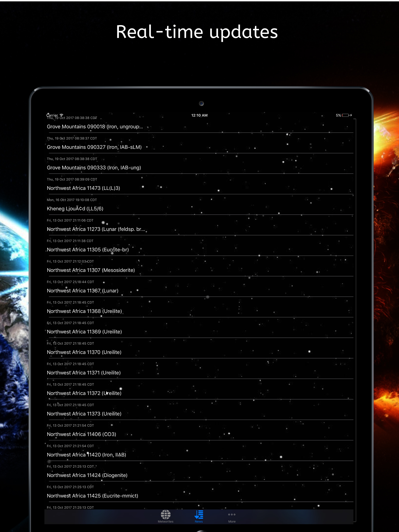Tap the battery status icon
Image resolution: width=399 pixels, height=532 pixels.
pos(346,115)
